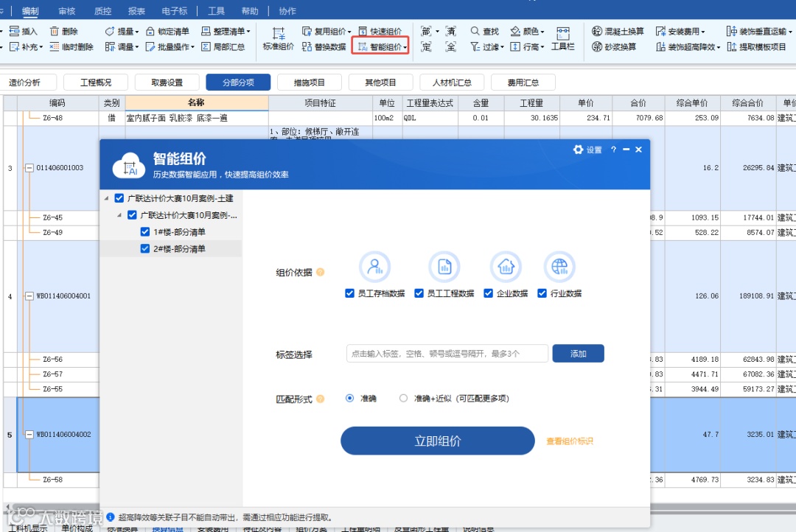The width and height of the screenshot is (796, 532).
Task: Click the 组价依据 orange help icon
Action: click(x=321, y=272)
